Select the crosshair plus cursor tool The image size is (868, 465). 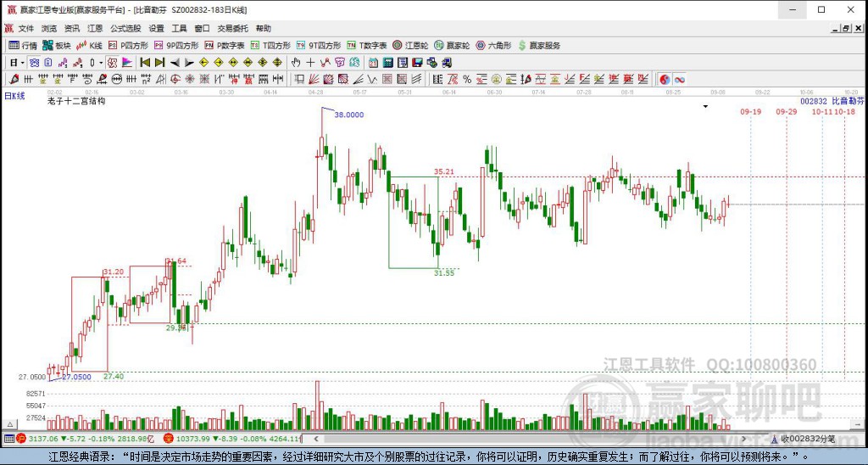tap(310, 63)
